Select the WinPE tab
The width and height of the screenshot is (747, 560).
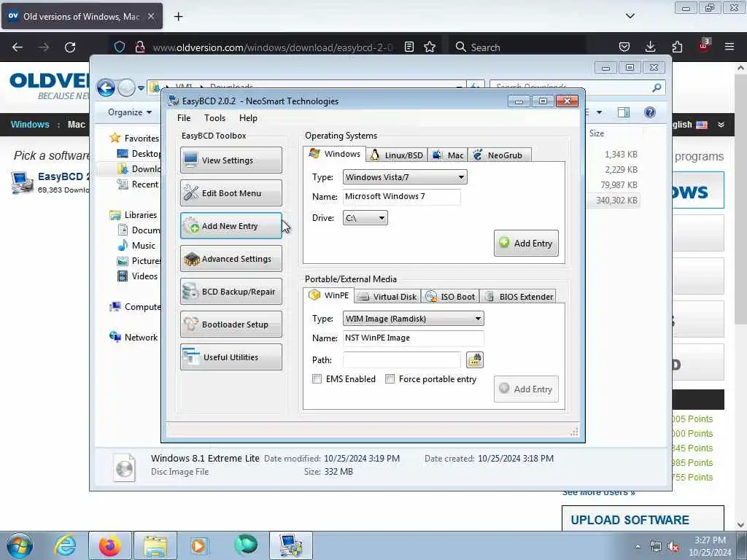pos(329,295)
